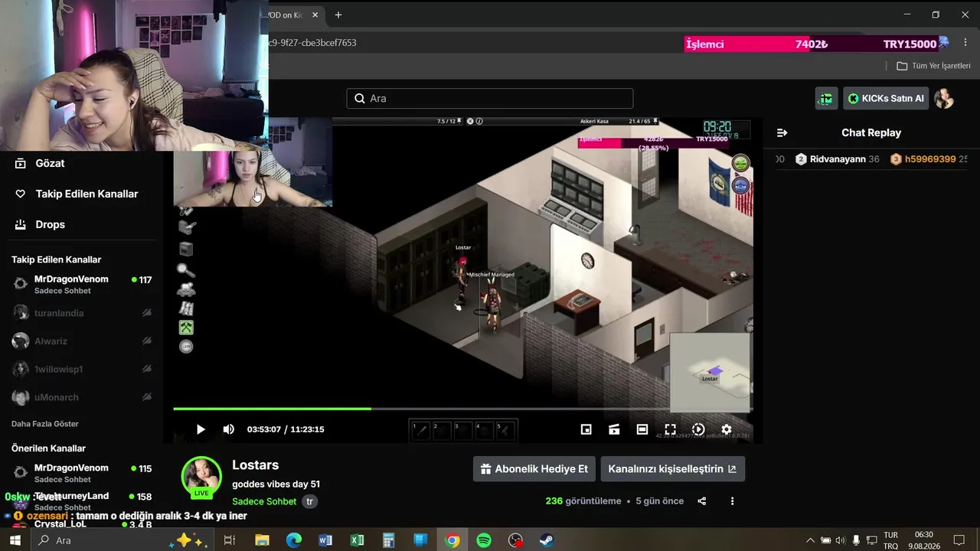Open the three-dot more options menu

(732, 501)
